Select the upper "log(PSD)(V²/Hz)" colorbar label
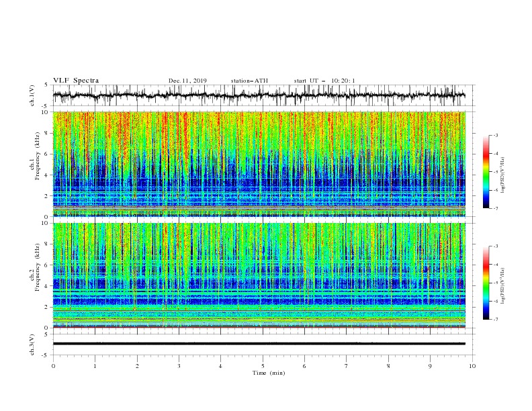 coord(502,175)
